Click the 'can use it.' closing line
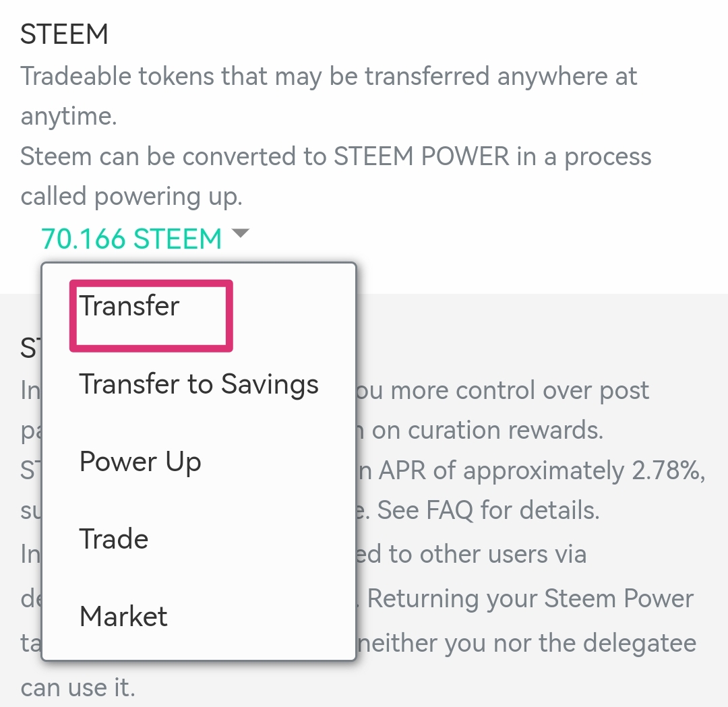Viewport: 728px width, 707px height. coord(78,687)
